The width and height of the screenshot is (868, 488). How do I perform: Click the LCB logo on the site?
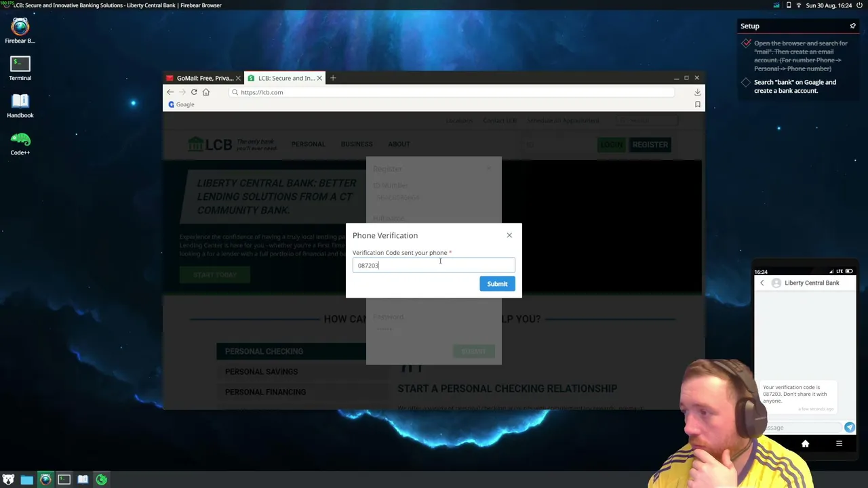tap(210, 144)
